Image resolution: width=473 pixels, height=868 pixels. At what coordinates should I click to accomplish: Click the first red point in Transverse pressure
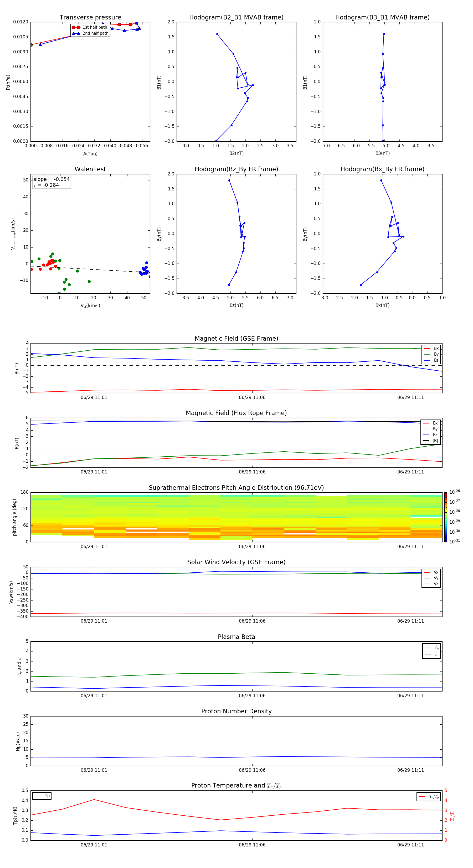pos(31,45)
